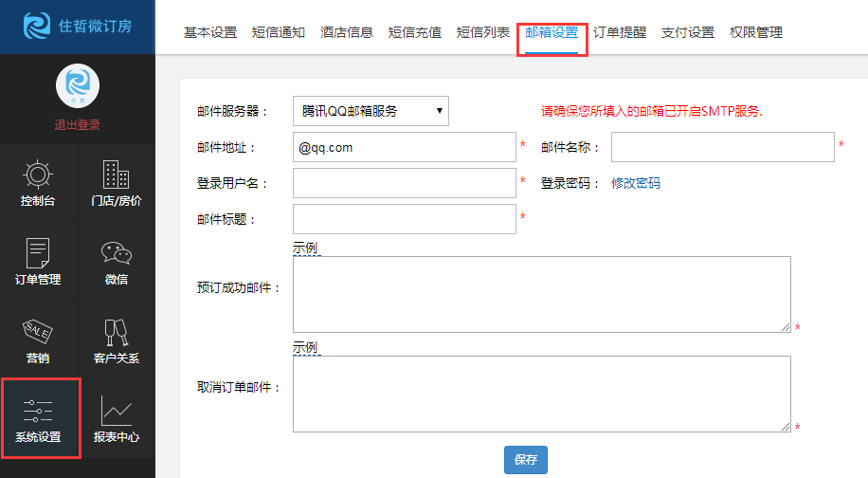Focus the 邮件地址 input field

405,147
